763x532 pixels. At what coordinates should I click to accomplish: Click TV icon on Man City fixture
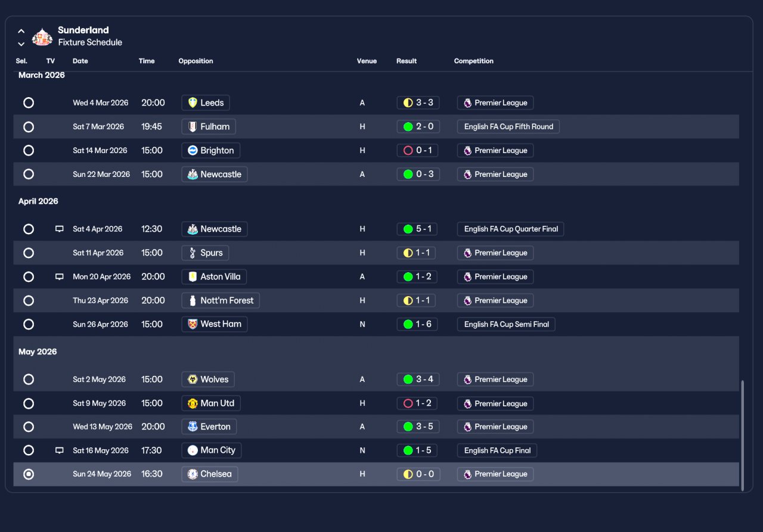pyautogui.click(x=59, y=450)
